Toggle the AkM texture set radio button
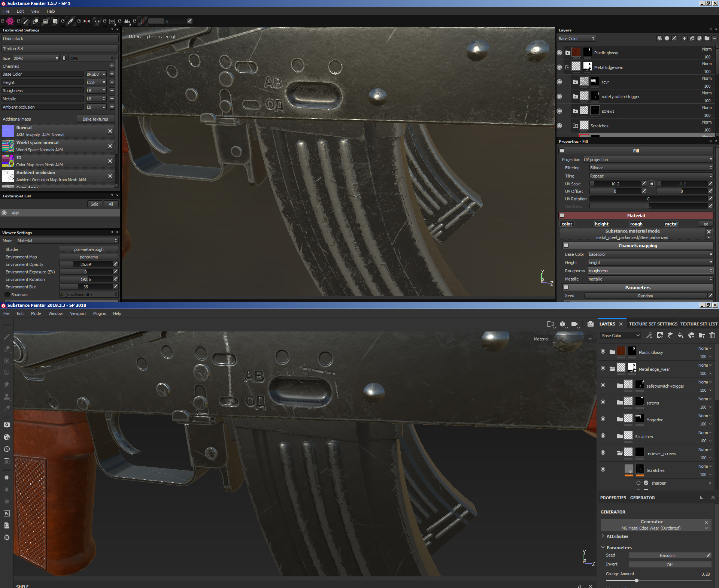The height and width of the screenshot is (588, 719). click(4, 213)
